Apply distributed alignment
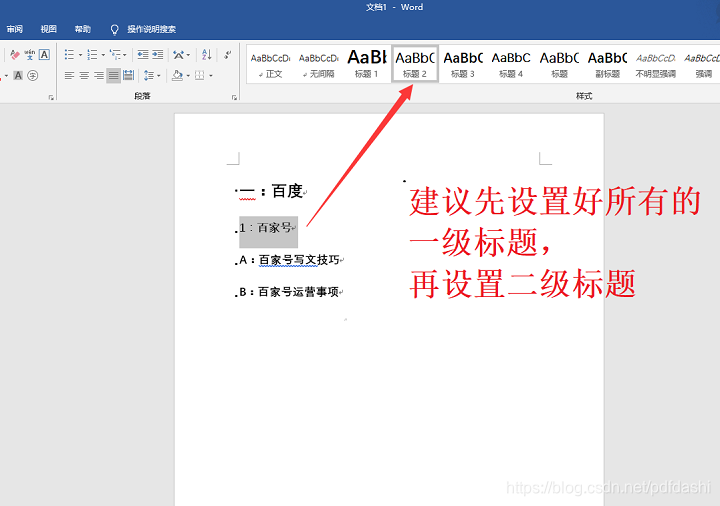 click(128, 75)
